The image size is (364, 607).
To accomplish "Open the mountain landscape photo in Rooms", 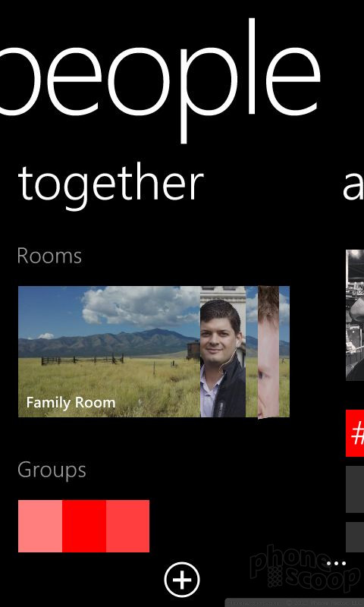I will point(109,351).
